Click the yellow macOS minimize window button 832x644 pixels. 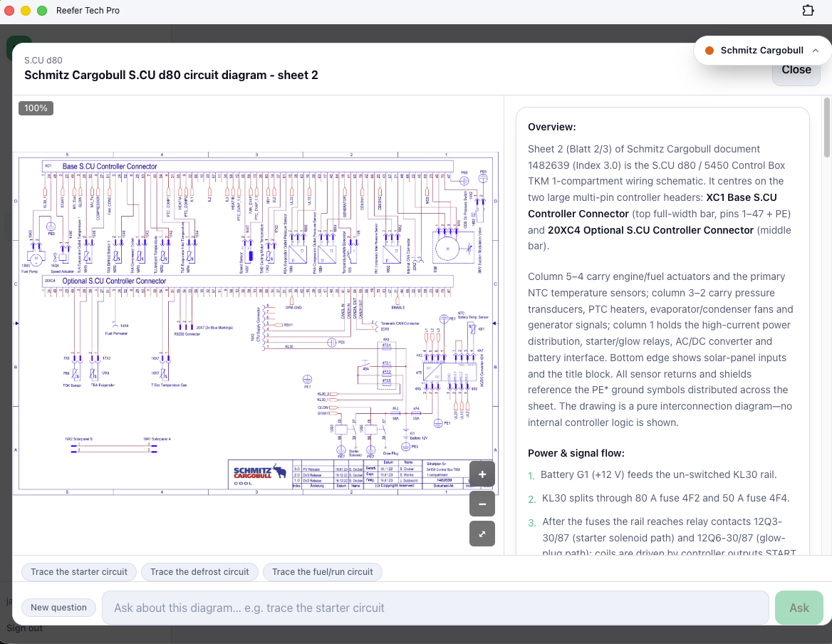pos(26,11)
